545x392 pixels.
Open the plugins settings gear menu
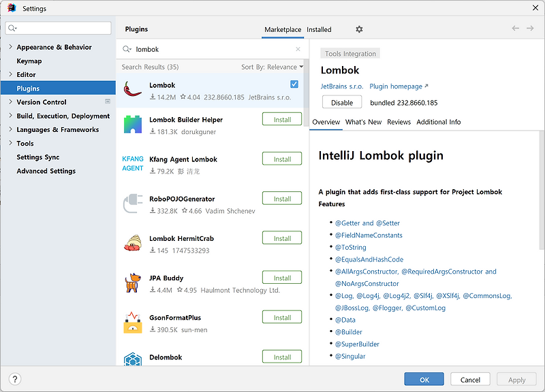point(359,29)
